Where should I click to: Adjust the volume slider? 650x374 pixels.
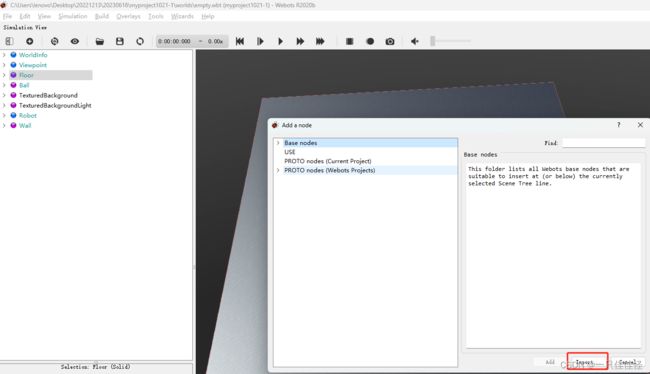tap(450, 41)
